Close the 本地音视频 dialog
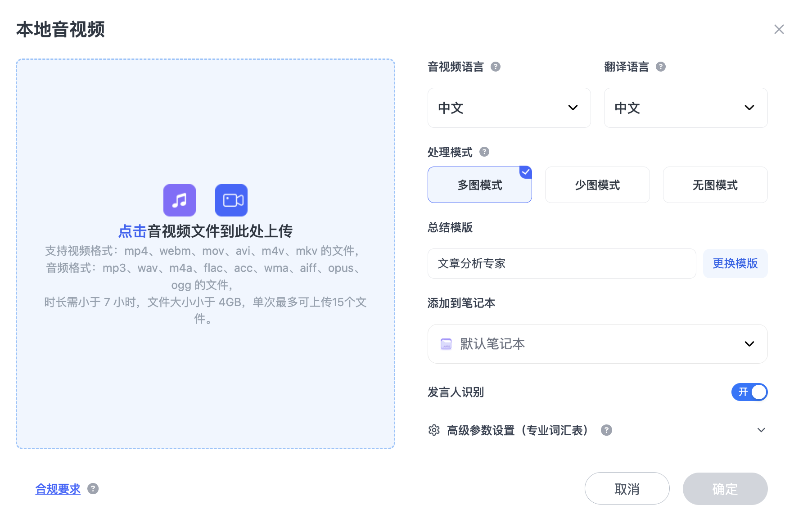Screen dimensions: 803x532 tap(779, 29)
